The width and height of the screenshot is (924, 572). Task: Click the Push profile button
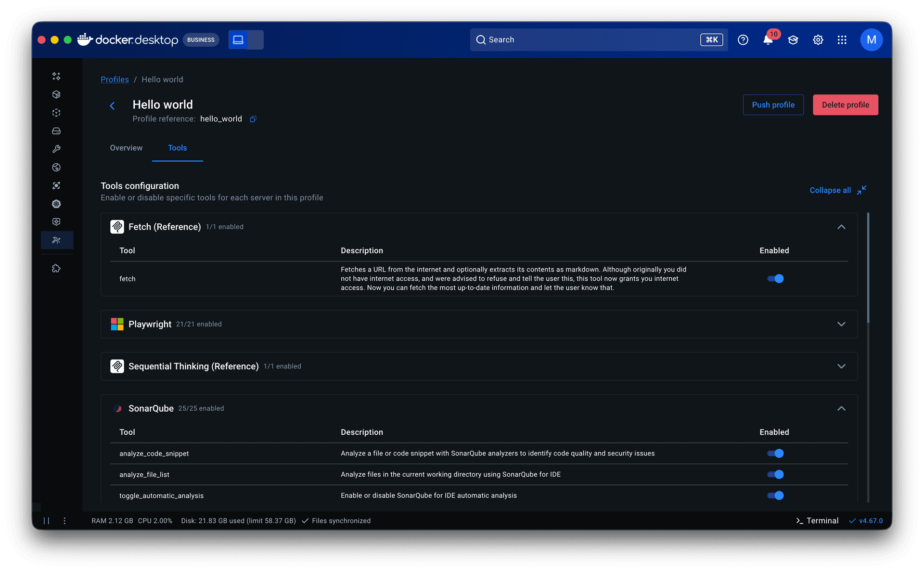pos(773,105)
